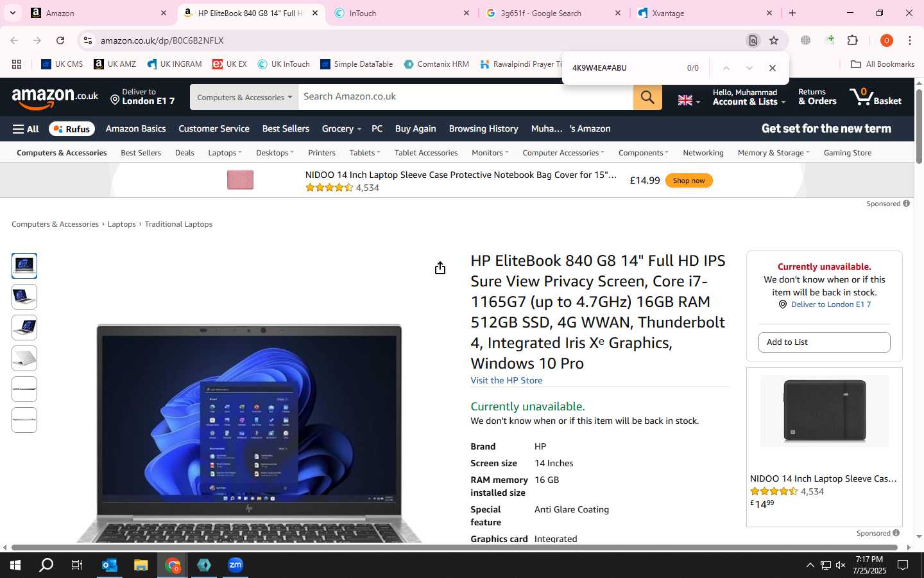Switch to the 3g651f Google Search tab
This screenshot has width=924, height=578.
(x=553, y=13)
